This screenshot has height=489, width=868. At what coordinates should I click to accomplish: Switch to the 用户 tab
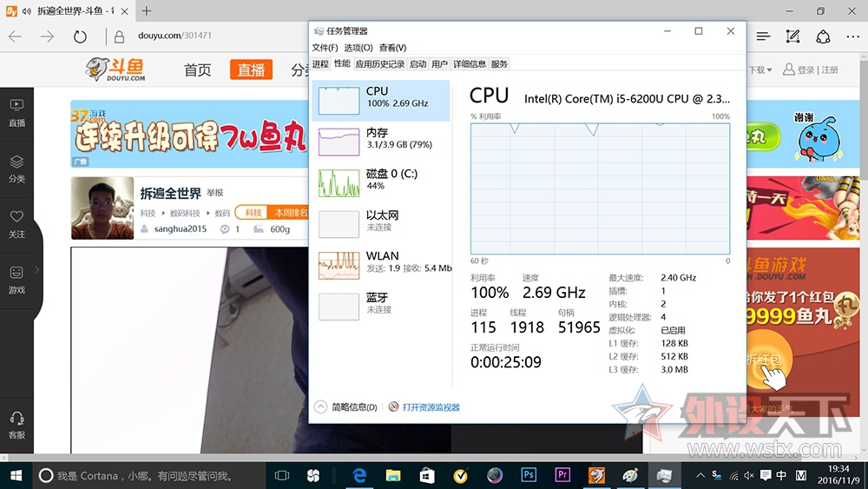(439, 64)
